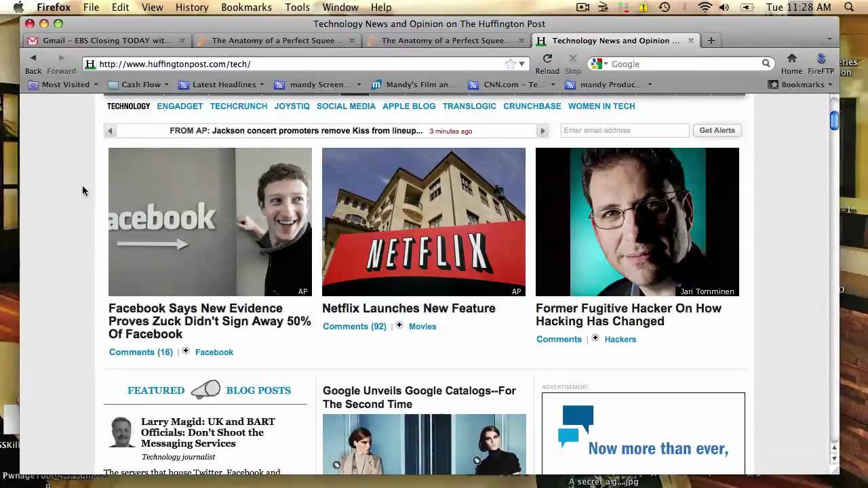Open the APPLE BLOG section link
868x488 pixels.
pyautogui.click(x=409, y=106)
